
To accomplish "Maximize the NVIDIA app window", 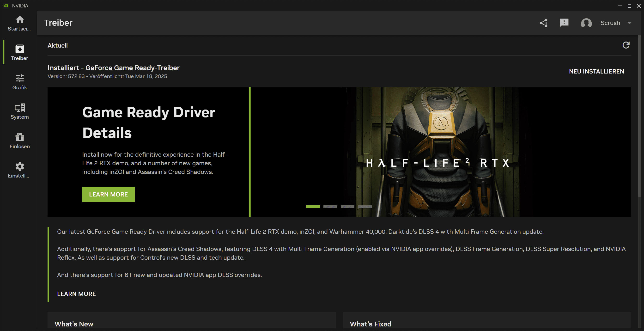I will tap(629, 6).
